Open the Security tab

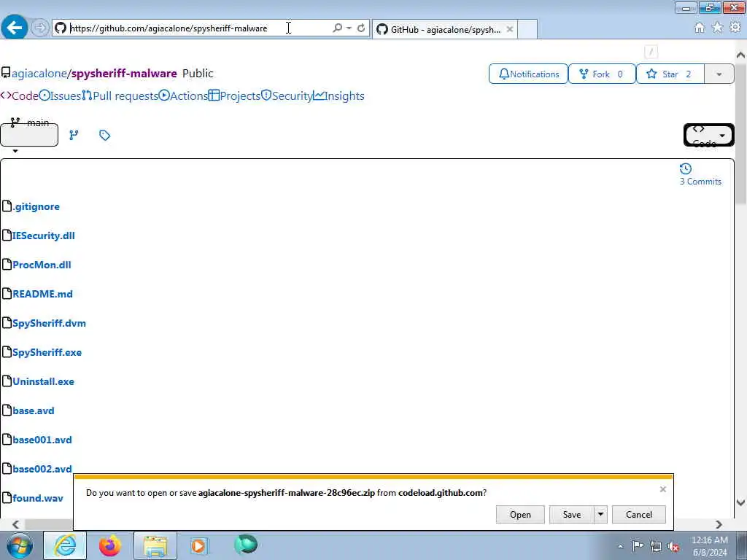[287, 96]
